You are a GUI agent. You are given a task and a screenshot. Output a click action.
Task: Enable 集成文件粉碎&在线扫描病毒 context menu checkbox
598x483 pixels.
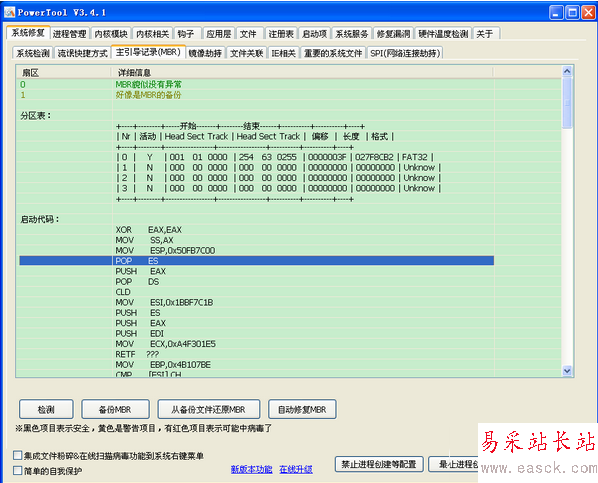[x=18, y=455]
